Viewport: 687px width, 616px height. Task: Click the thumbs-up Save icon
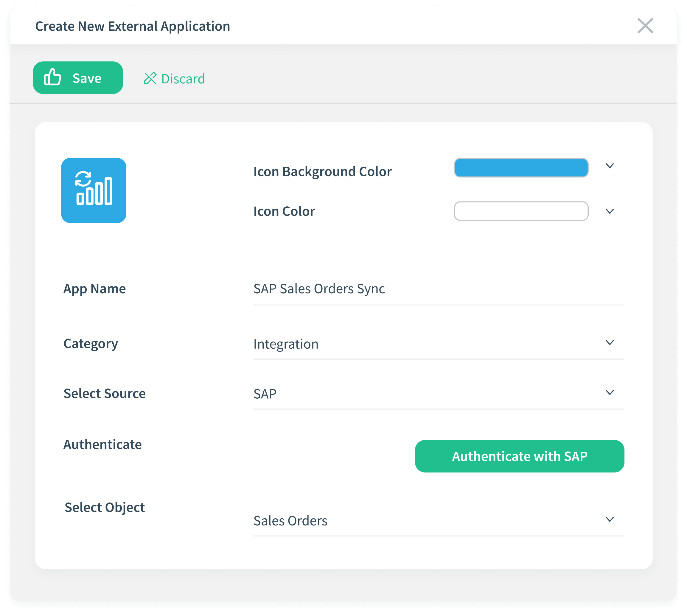point(52,77)
